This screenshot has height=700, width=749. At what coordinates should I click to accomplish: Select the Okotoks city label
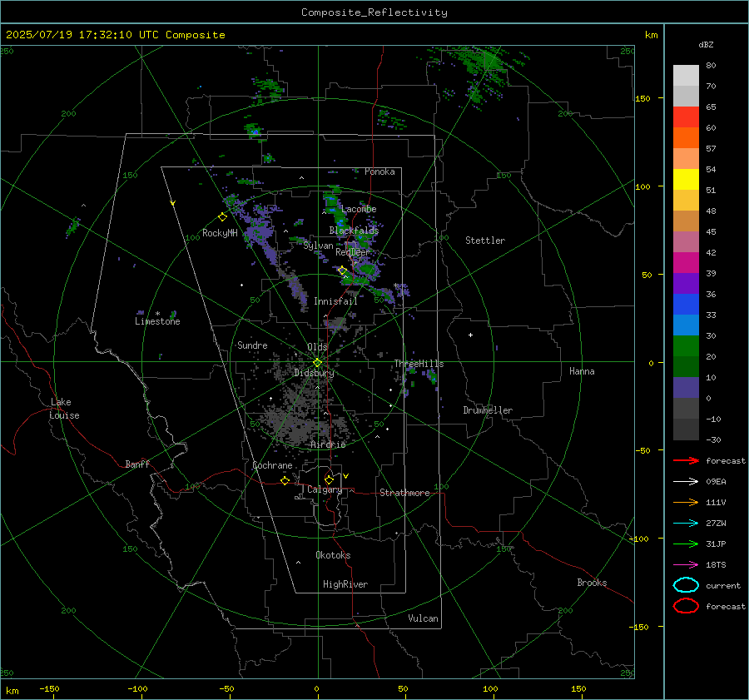(333, 555)
